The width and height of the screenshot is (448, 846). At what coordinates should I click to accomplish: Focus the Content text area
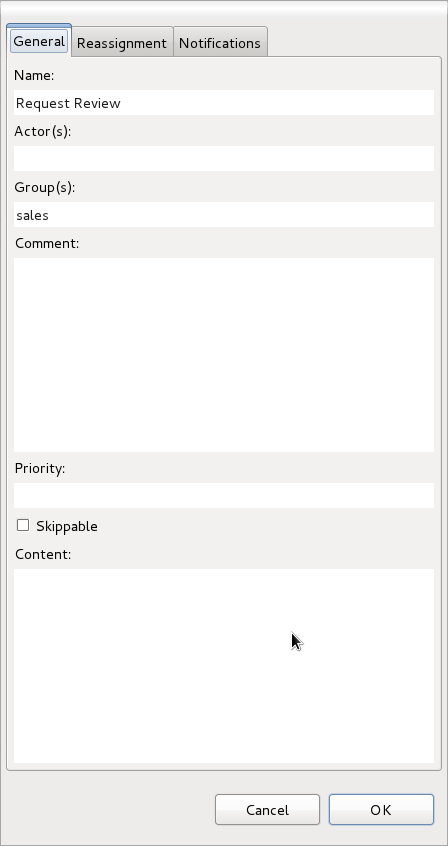pyautogui.click(x=223, y=666)
